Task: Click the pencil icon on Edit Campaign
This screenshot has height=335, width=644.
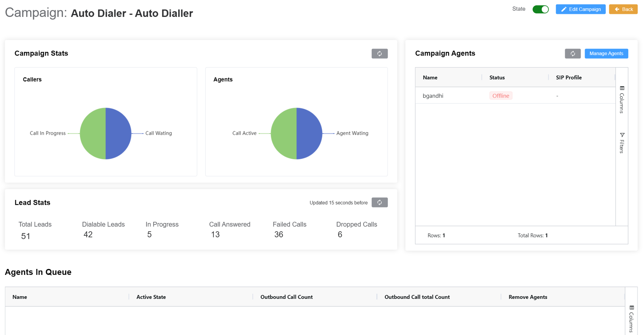Action: 564,9
